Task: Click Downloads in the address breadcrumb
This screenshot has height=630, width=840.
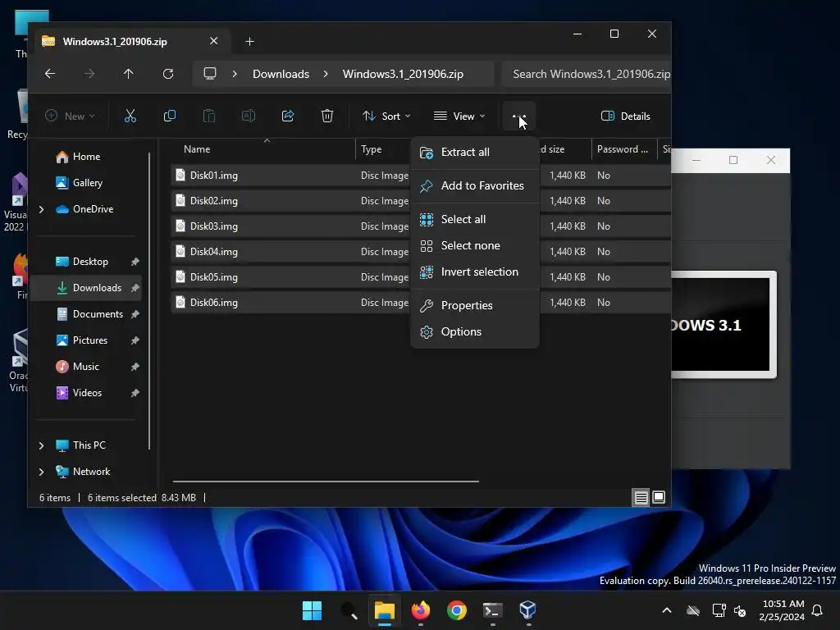Action: click(281, 74)
